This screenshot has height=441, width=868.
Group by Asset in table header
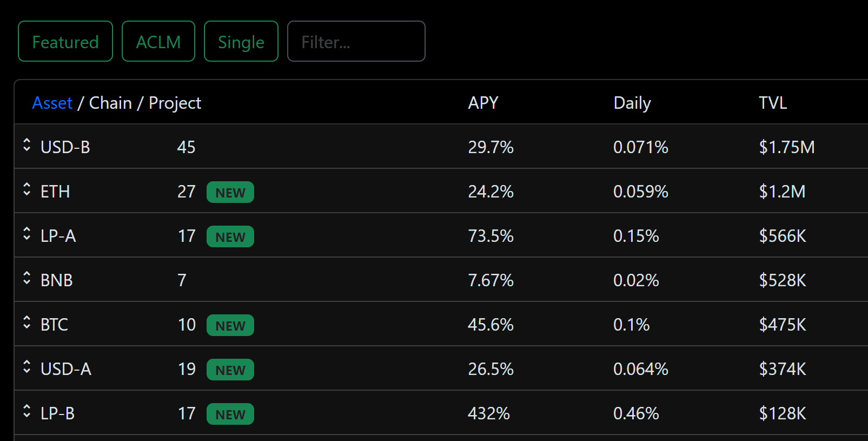[52, 103]
